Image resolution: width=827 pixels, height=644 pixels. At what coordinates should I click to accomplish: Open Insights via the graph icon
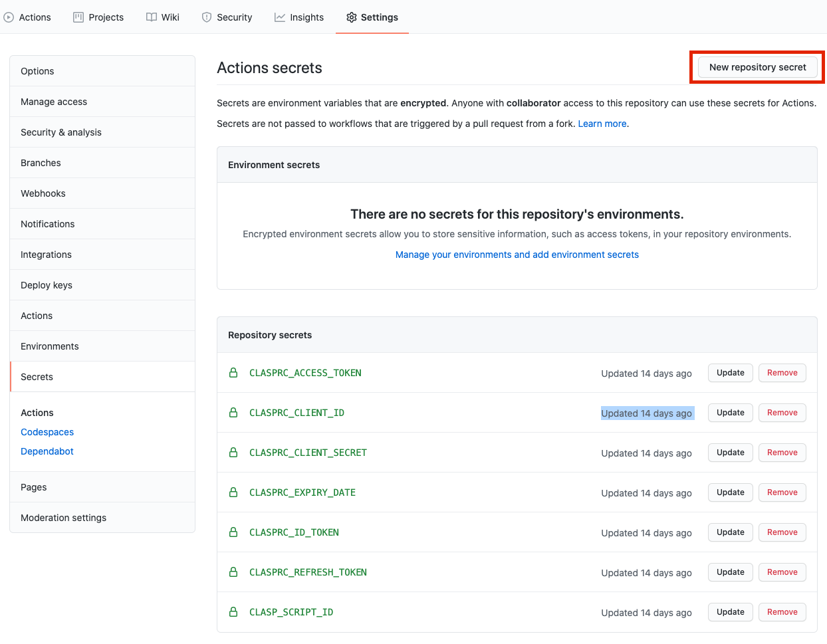(279, 17)
